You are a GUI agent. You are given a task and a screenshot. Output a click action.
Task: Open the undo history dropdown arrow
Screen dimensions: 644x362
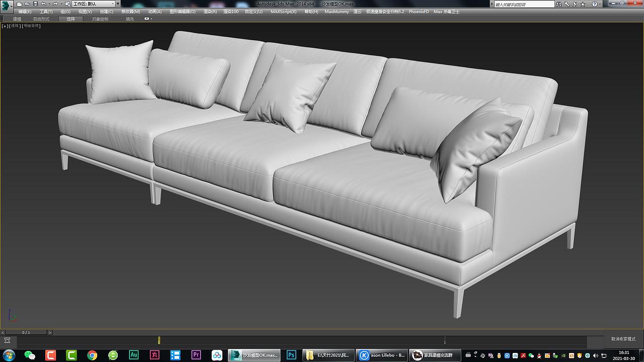tap(49, 4)
